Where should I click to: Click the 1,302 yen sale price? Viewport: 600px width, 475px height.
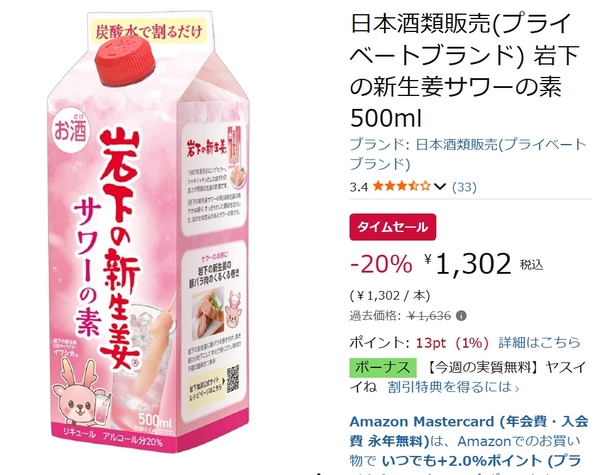tap(467, 264)
